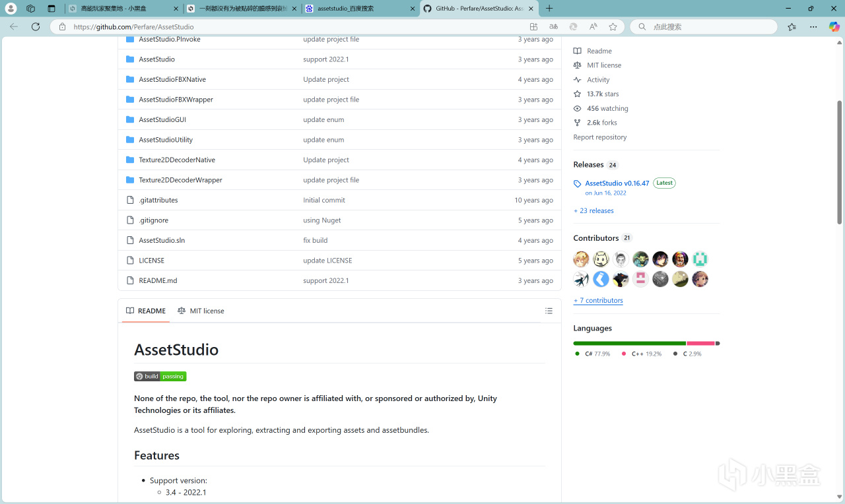Open the browser settings ellipsis menu
The width and height of the screenshot is (845, 504).
[x=813, y=27]
